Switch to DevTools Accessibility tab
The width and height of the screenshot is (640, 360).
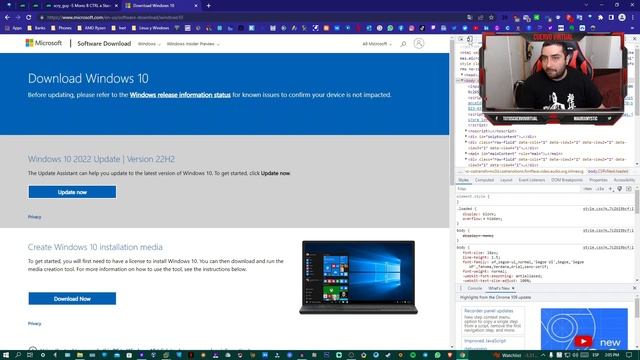click(624, 180)
